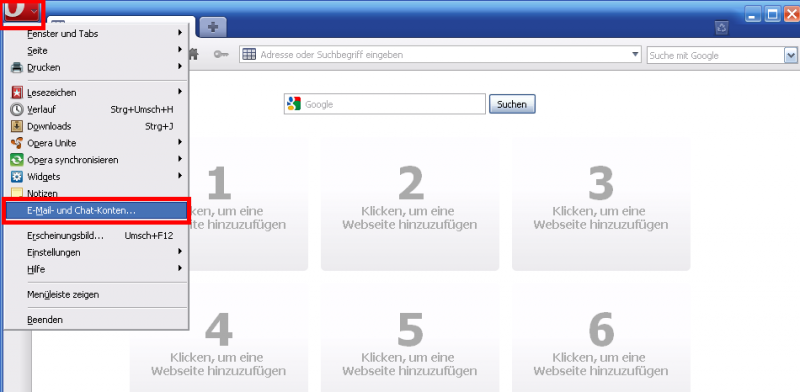Click Speed Dial tile 6

(601, 338)
